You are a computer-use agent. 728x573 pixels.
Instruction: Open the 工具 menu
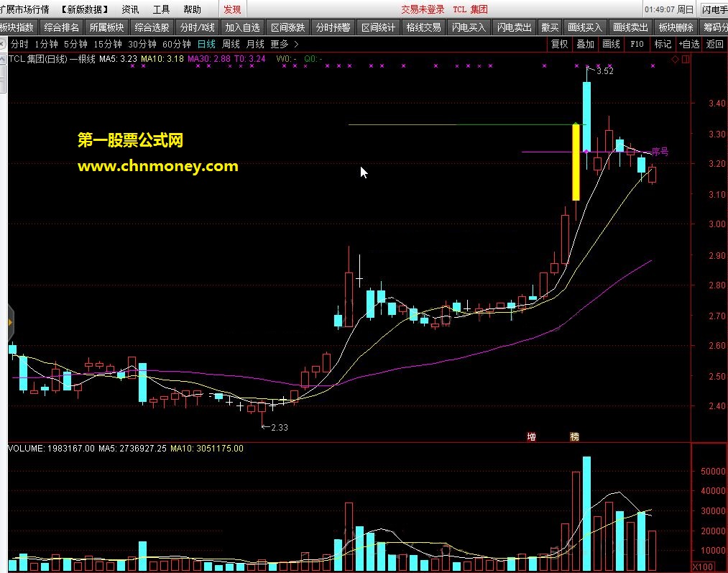pyautogui.click(x=161, y=9)
